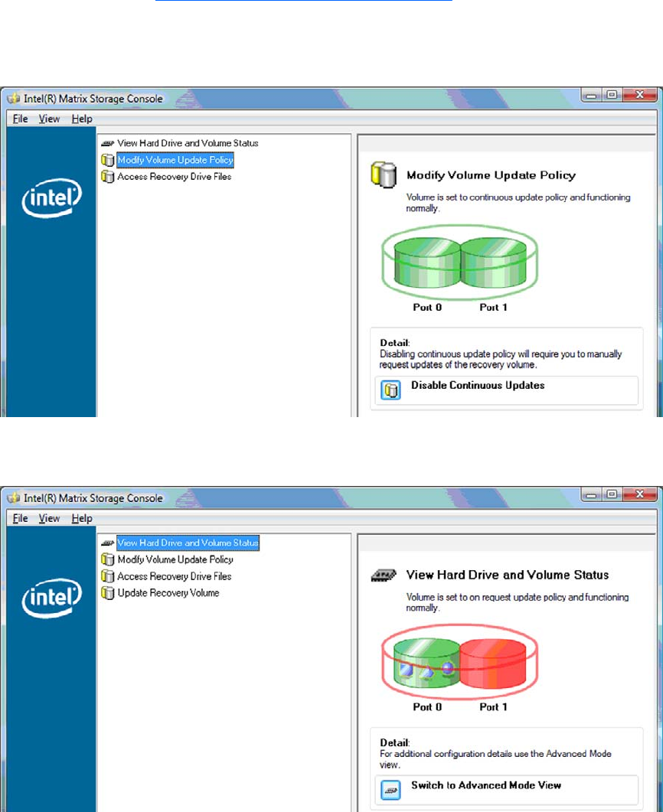Click cylinder icon beside Modify Volume Update Policy in upper window
Image resolution: width=663 pixels, height=812 pixels.
point(108,160)
